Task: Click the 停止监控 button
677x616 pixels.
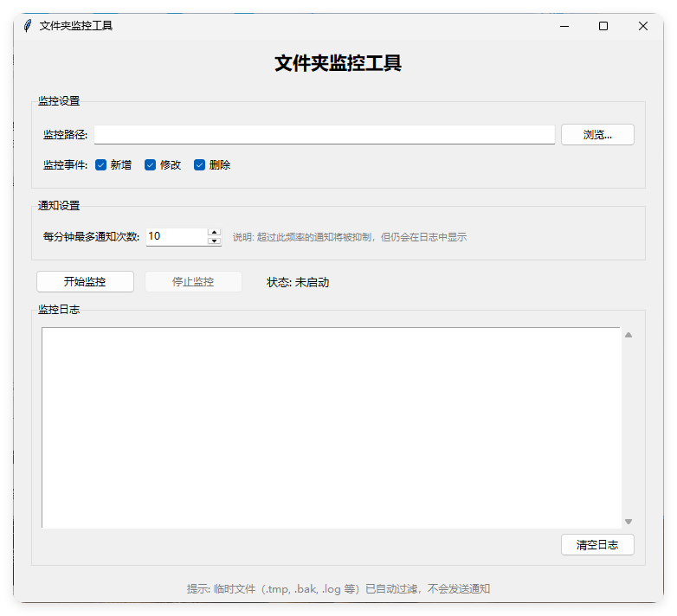Action: 193,282
